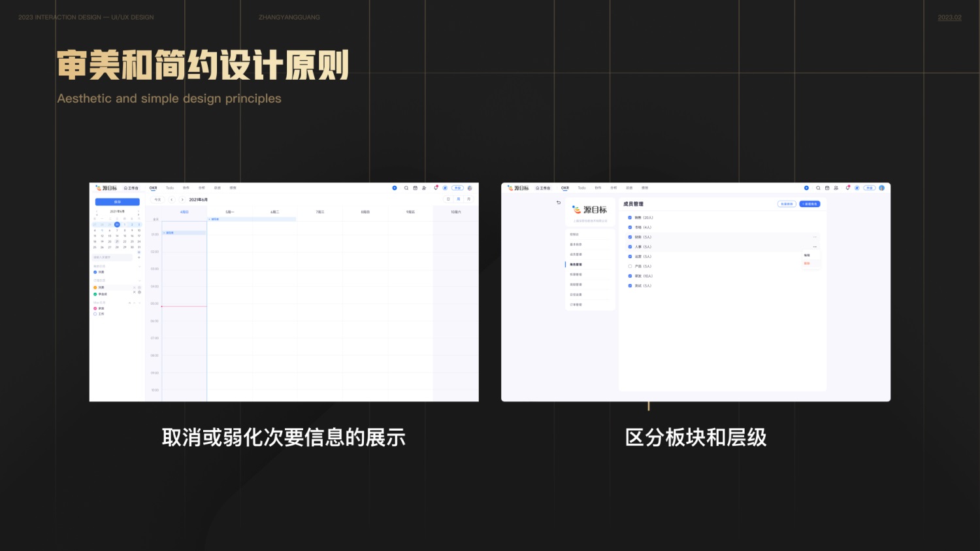Uncheck the 销售（20人） checkbox
This screenshot has height=551, width=980.
click(630, 218)
